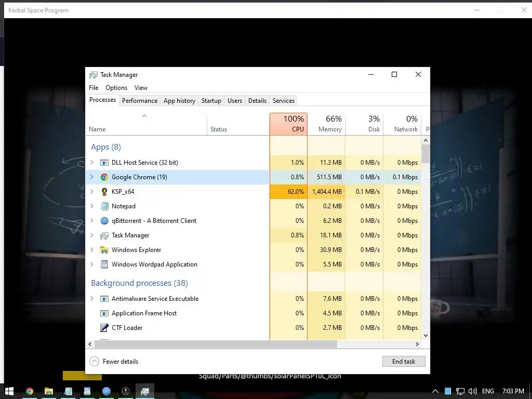Switch to the App history tab
The height and width of the screenshot is (399, 532).
tap(179, 101)
